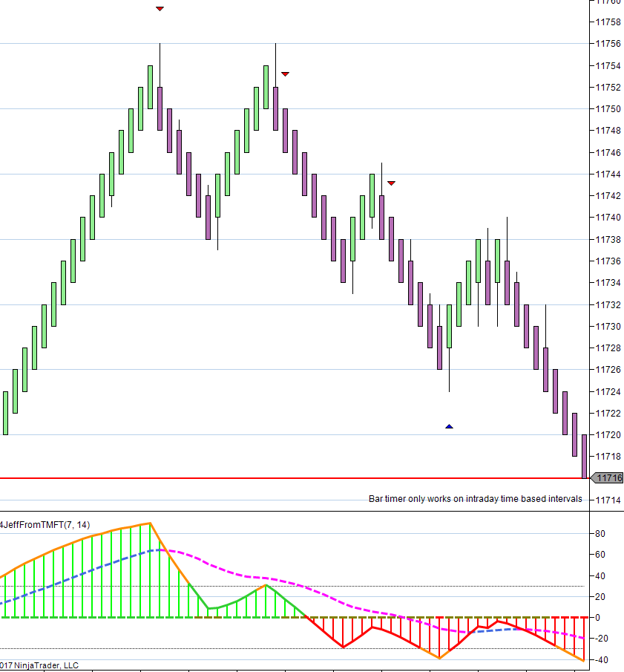Click the bar timer message text

(x=476, y=499)
